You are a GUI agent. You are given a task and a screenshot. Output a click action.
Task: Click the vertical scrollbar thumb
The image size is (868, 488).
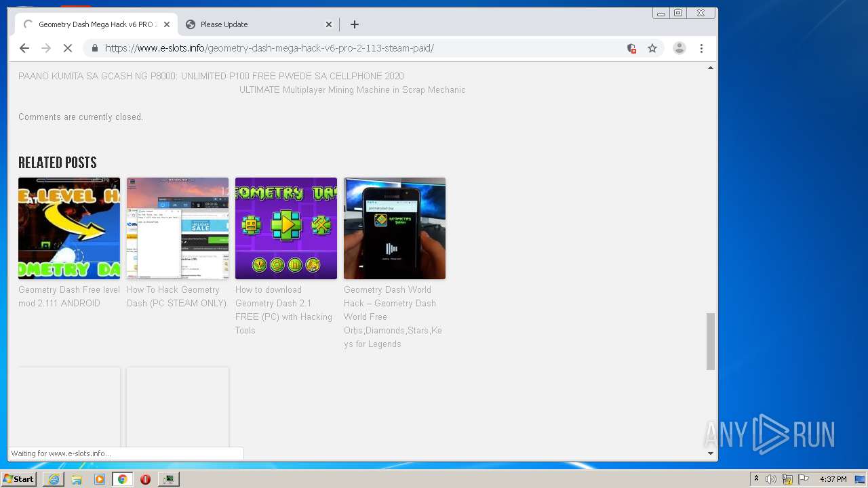711,341
